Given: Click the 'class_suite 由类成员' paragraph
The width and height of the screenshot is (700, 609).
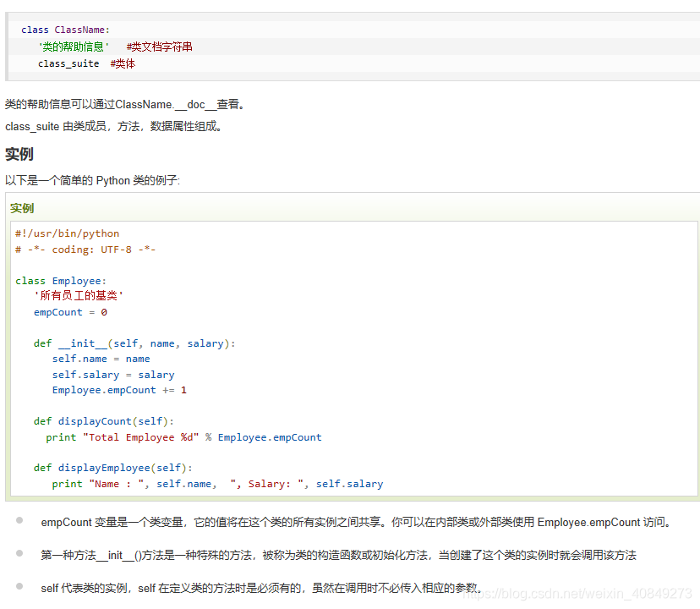Looking at the screenshot, I should 114,126.
